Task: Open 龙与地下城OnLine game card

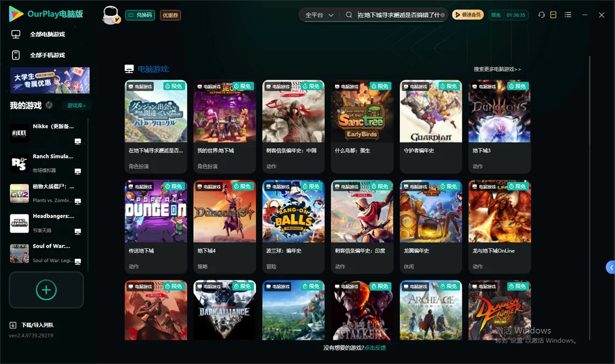Action: (x=499, y=227)
